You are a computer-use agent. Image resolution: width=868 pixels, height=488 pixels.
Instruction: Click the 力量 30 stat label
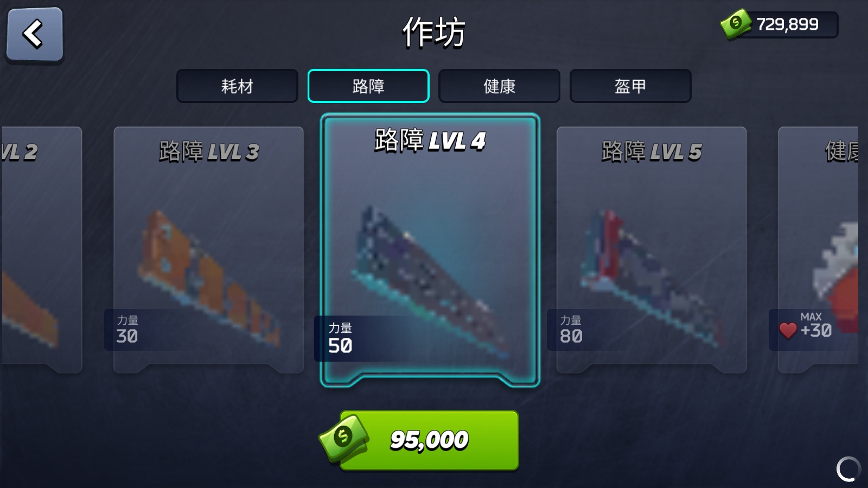coord(127,330)
